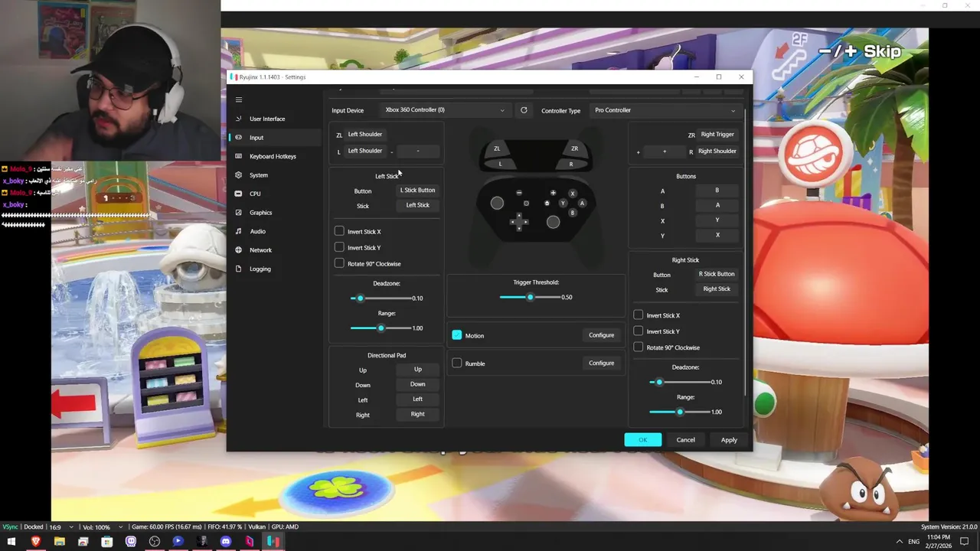Remap button A's binding showing B
980x551 pixels.
click(717, 191)
